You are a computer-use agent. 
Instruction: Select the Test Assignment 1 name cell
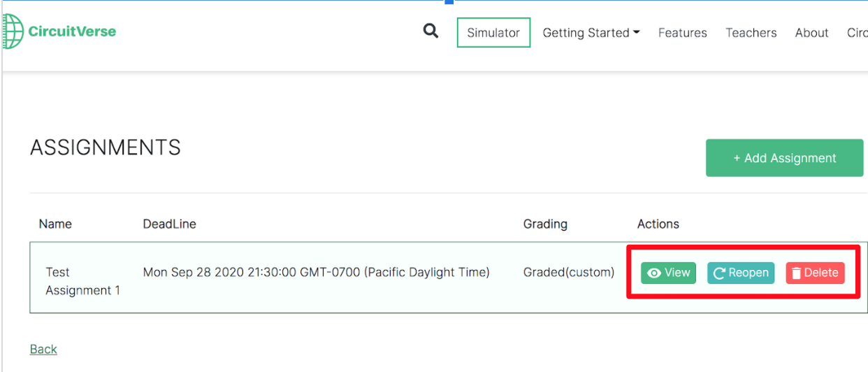pos(82,281)
